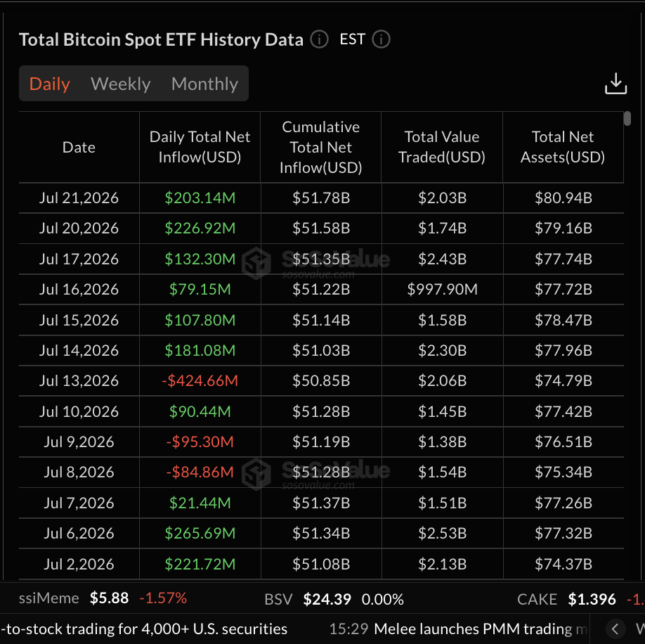Image resolution: width=645 pixels, height=644 pixels.
Task: Click the previous news arrow chevron
Action: click(615, 629)
